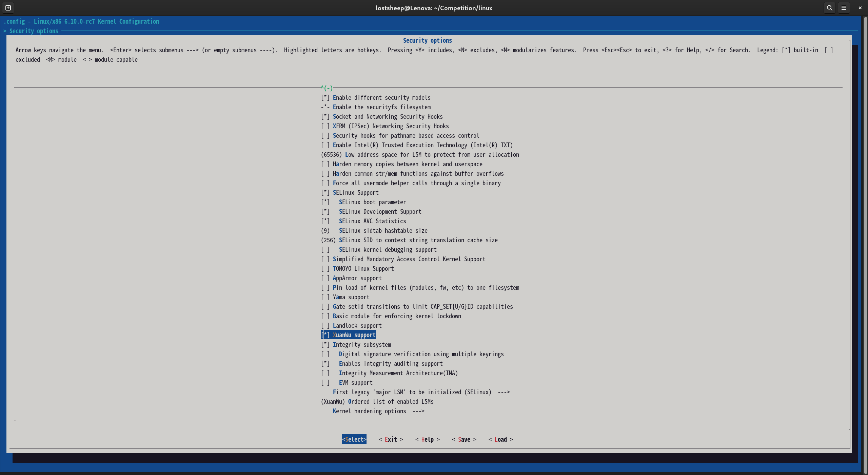The width and height of the screenshot is (868, 475).
Task: Toggle the highlighted XuanWu support option
Action: (x=348, y=335)
